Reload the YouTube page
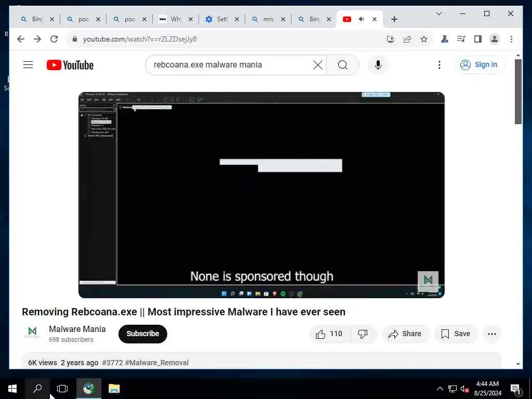 (x=54, y=39)
